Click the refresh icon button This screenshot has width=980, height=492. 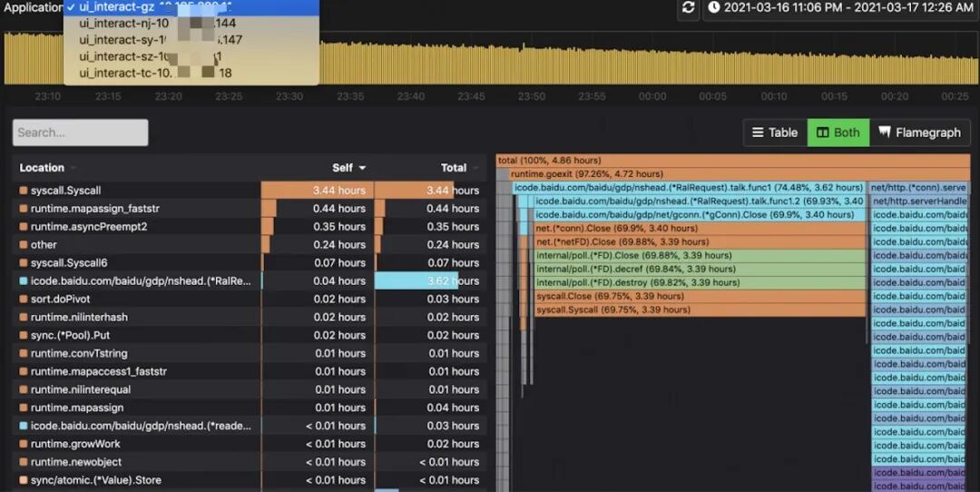pyautogui.click(x=688, y=7)
